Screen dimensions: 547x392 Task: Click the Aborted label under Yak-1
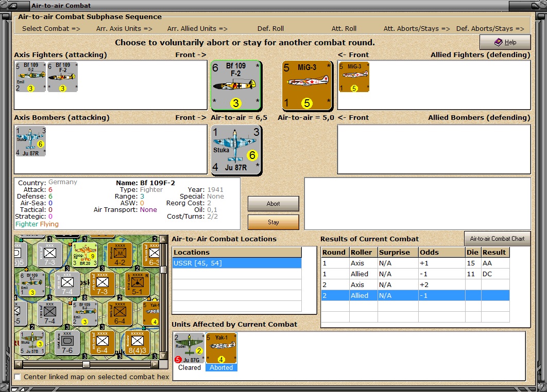pyautogui.click(x=221, y=368)
